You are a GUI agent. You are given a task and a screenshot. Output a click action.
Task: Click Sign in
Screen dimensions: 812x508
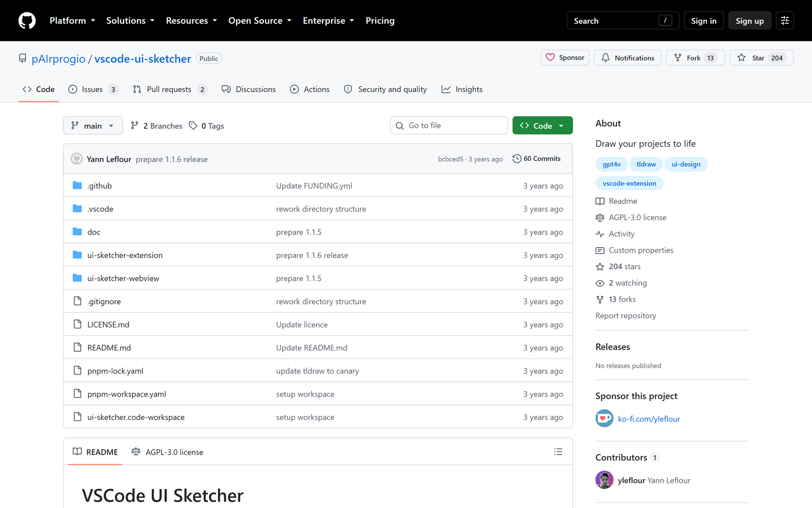click(x=704, y=20)
